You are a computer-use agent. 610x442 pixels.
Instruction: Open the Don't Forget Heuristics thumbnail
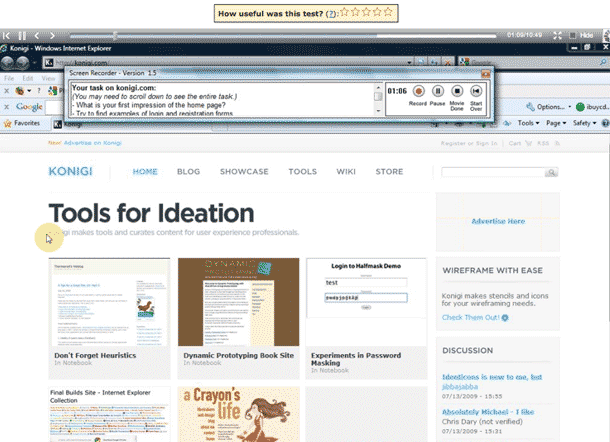109,302
